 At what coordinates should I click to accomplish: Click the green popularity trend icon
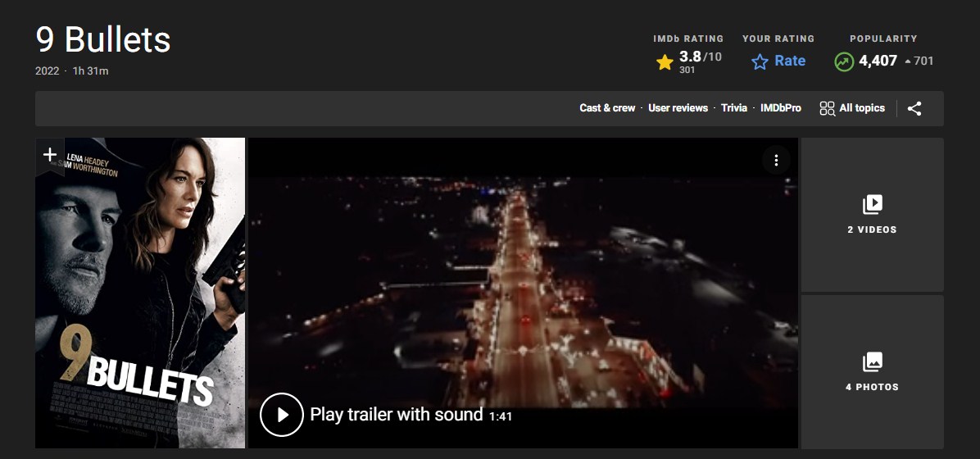844,61
